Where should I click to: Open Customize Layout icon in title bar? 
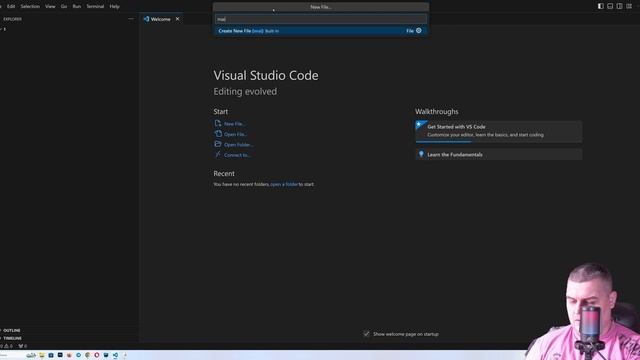[629, 6]
